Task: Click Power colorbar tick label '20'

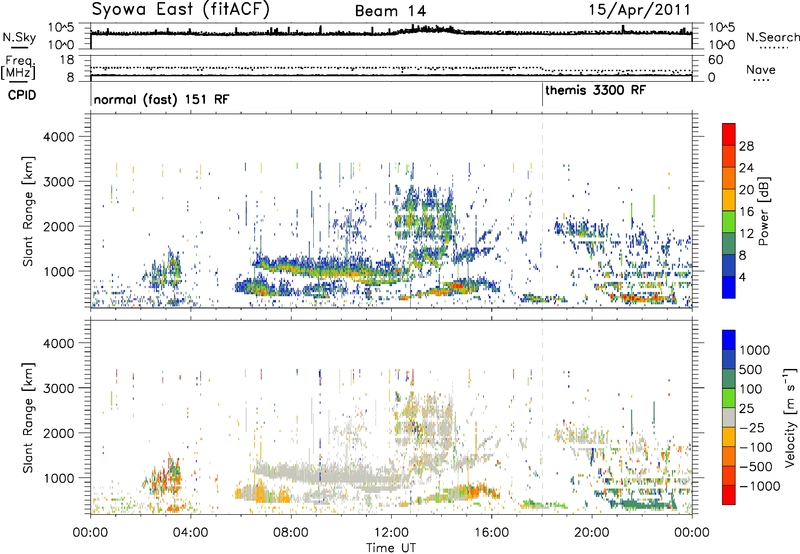Action: (x=746, y=190)
